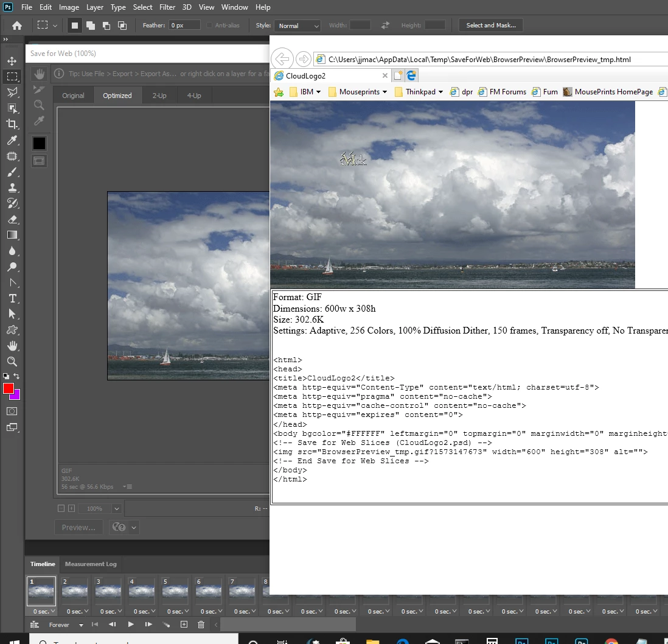Select the Blur tool
Screen dimensions: 668x644
point(12,251)
